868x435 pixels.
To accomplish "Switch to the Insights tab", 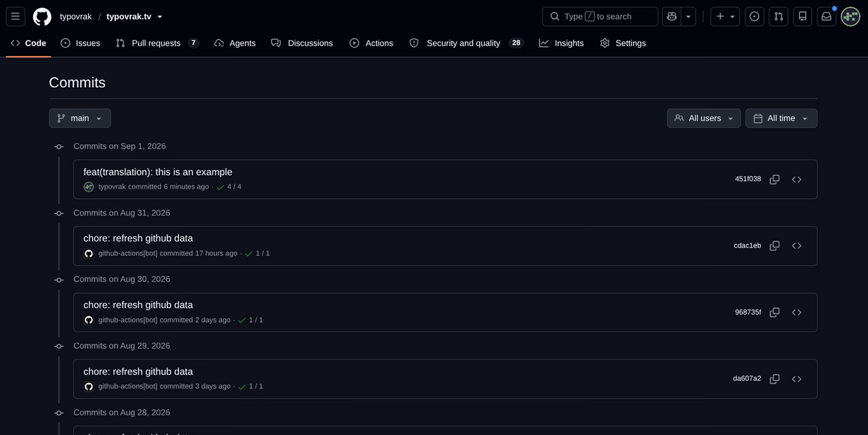I will pos(562,43).
